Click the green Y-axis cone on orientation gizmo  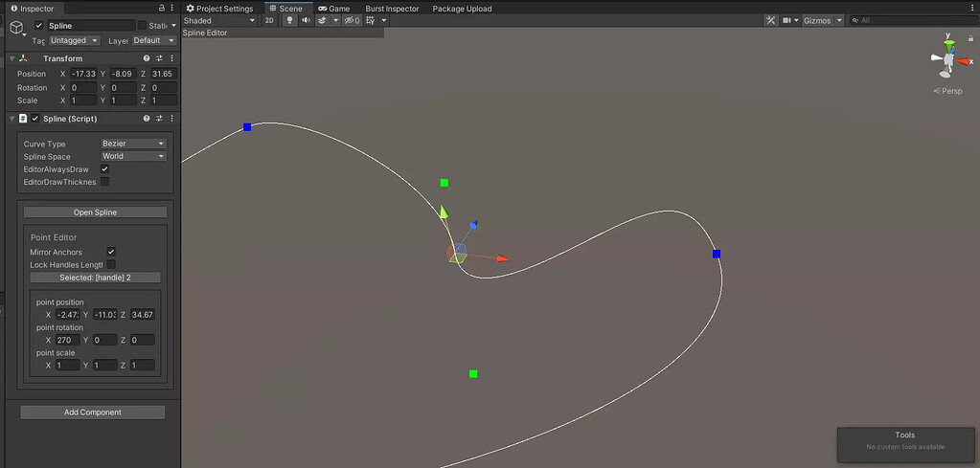tap(949, 45)
